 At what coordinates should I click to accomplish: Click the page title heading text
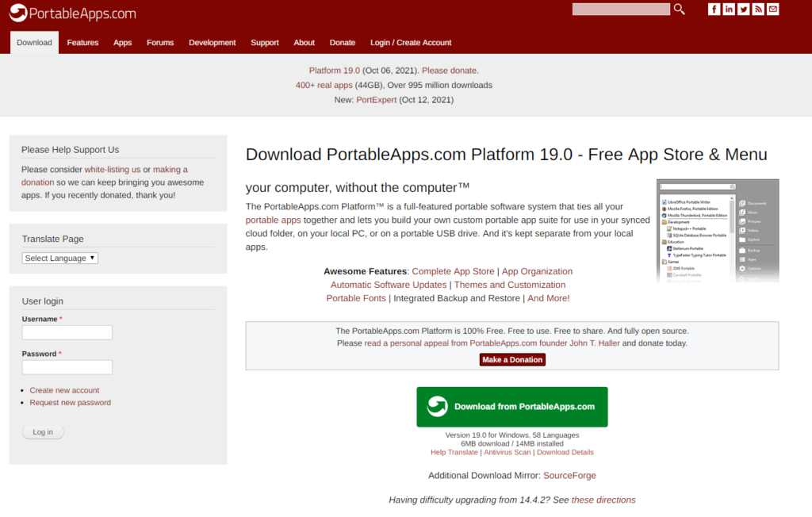pos(507,155)
